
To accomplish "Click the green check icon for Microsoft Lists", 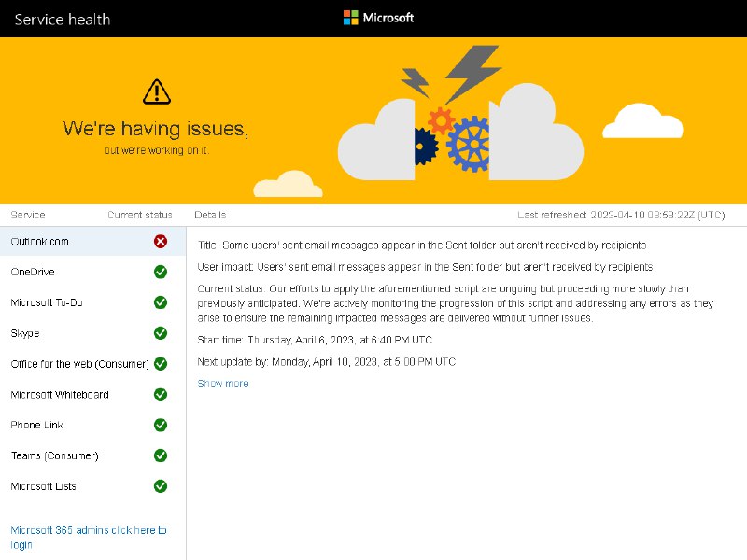I will [161, 486].
